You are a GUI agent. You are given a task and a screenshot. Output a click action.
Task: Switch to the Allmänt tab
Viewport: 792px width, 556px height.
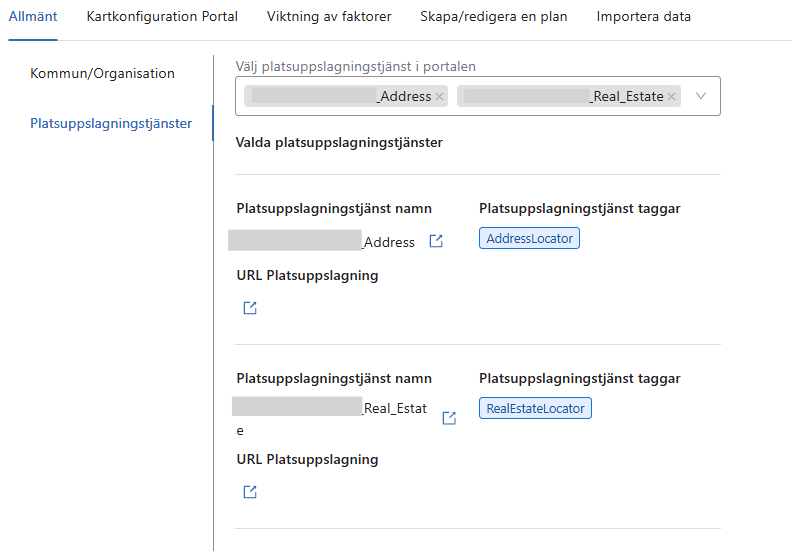[32, 17]
